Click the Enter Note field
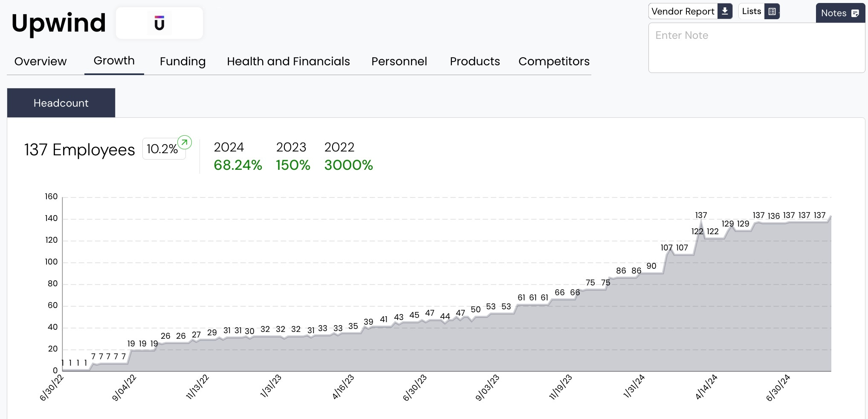This screenshot has width=868, height=419. [x=757, y=35]
